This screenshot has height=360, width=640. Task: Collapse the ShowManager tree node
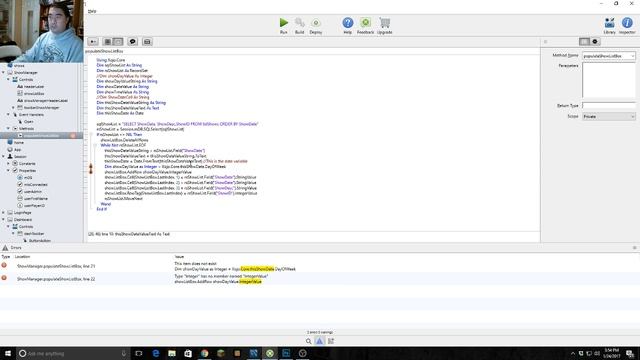[4, 72]
